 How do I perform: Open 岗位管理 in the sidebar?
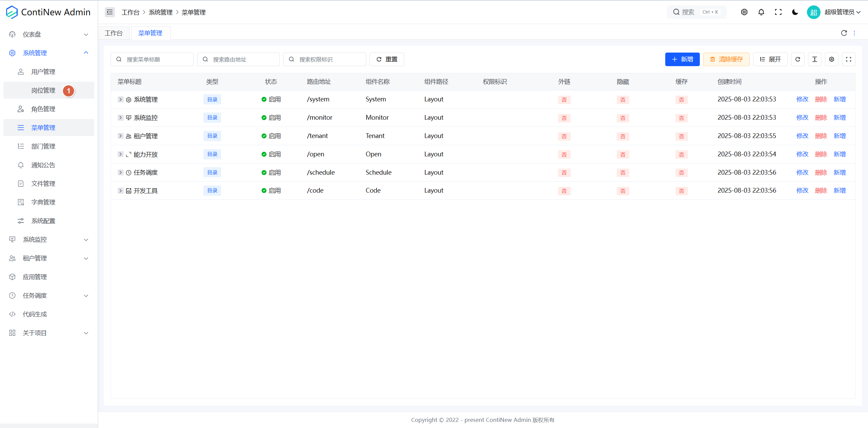[x=49, y=90]
